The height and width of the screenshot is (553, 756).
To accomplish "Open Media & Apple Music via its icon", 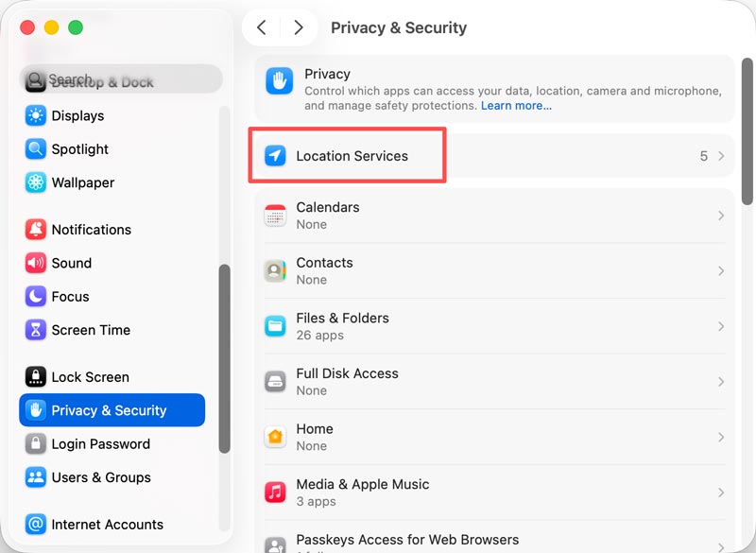I will point(276,493).
